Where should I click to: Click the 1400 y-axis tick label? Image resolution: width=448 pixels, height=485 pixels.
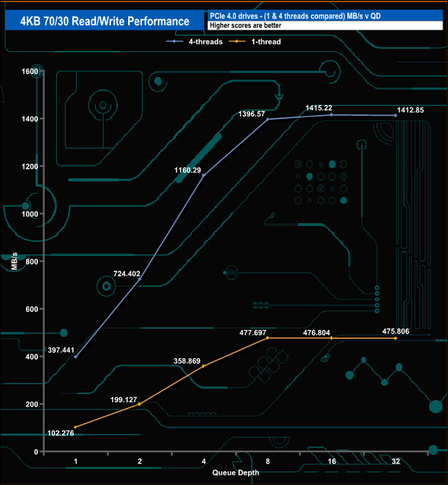pyautogui.click(x=30, y=119)
